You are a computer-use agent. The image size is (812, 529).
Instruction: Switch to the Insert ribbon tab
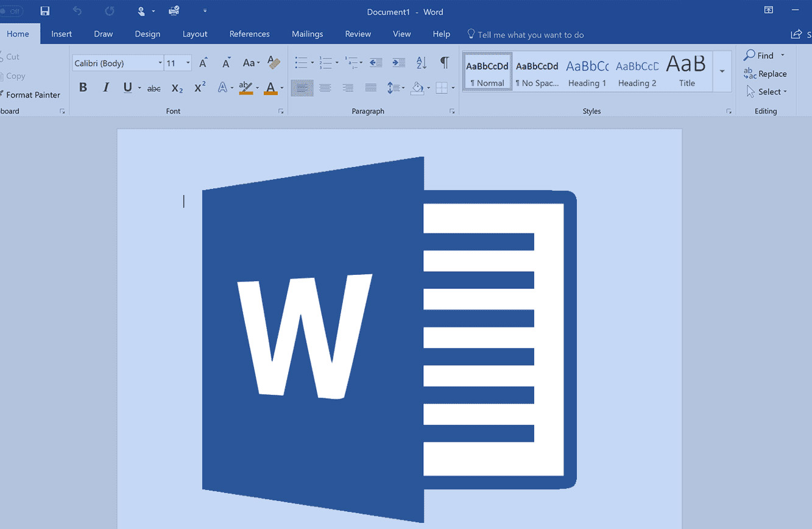[x=61, y=34]
